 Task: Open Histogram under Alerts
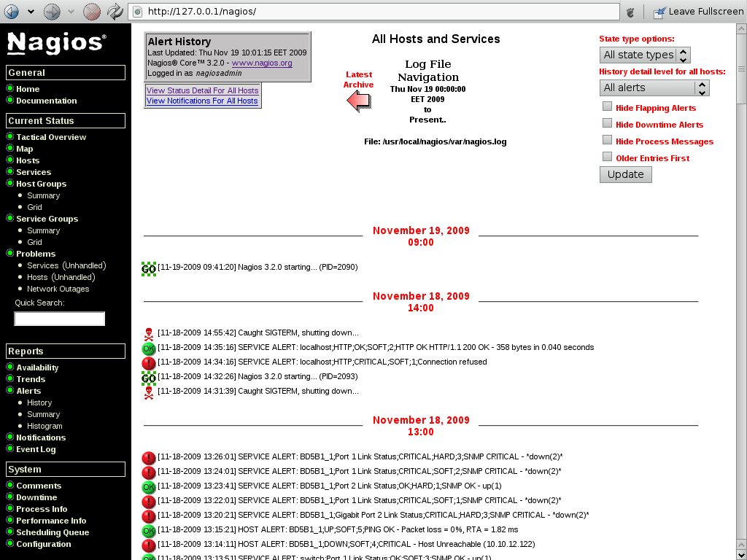44,426
